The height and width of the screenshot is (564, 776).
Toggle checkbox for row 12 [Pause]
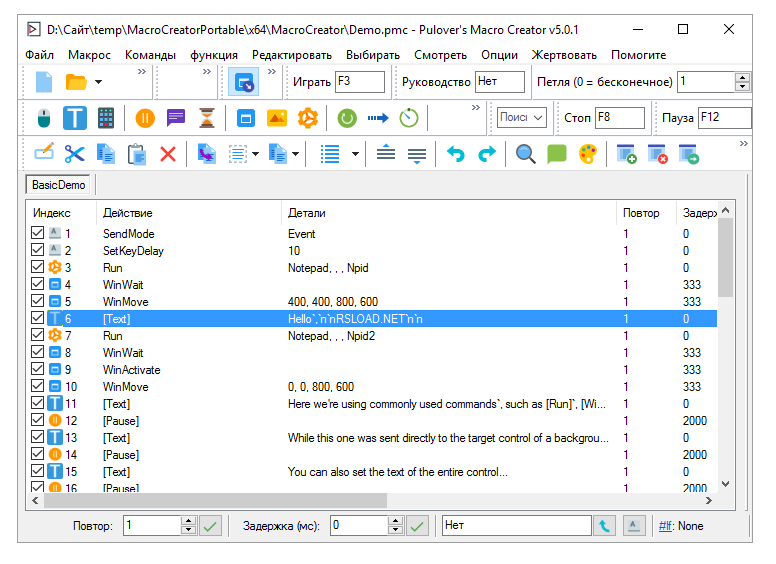coord(37,420)
